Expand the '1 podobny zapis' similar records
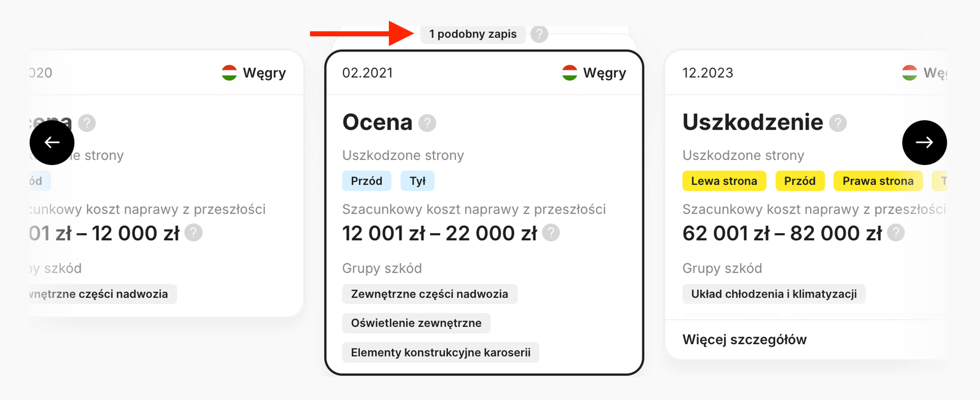This screenshot has height=400, width=980. coord(473,34)
